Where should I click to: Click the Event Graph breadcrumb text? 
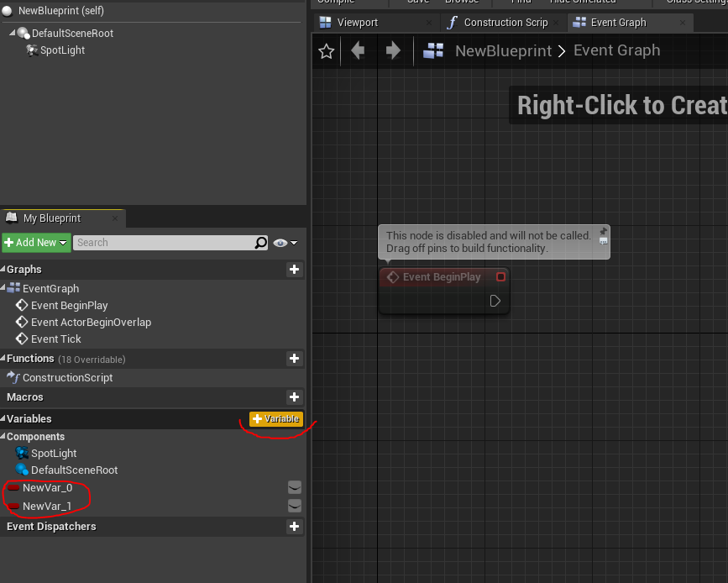(616, 50)
